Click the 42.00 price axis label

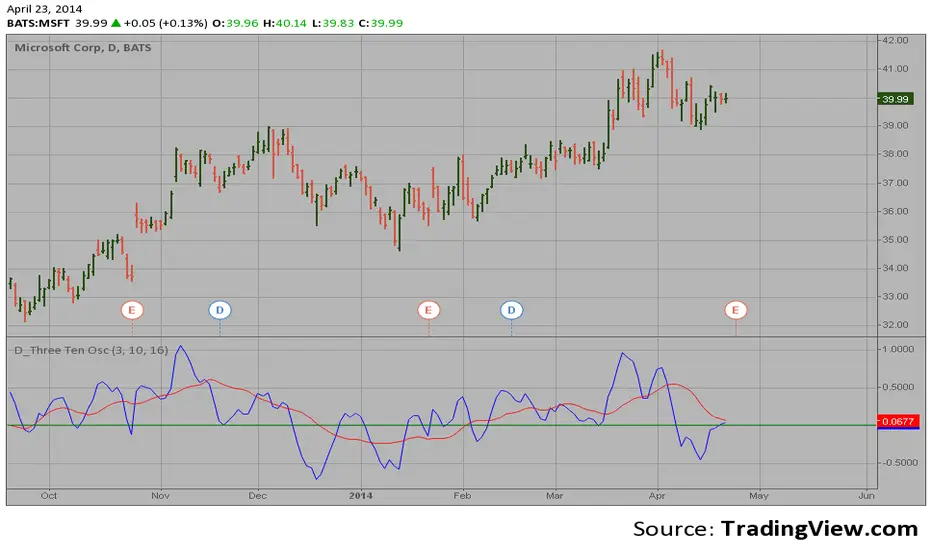tap(896, 40)
